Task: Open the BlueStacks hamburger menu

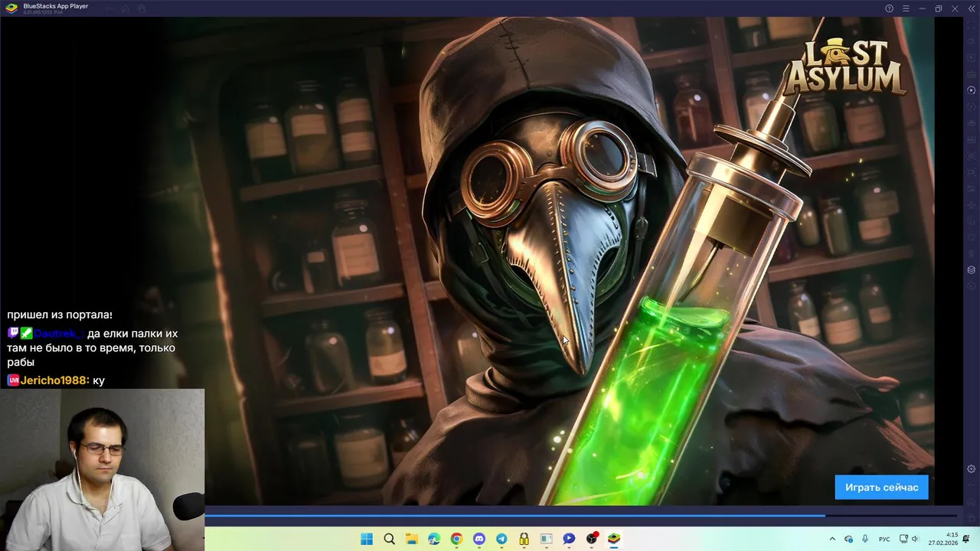Action: (x=906, y=8)
